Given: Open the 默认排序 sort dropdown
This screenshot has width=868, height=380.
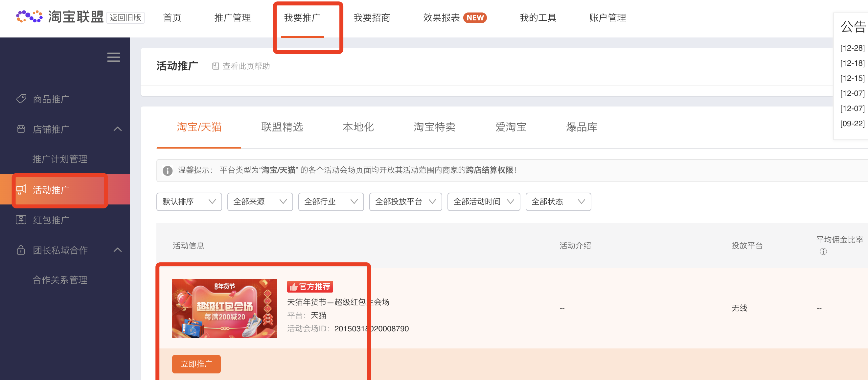Looking at the screenshot, I should click(x=189, y=202).
